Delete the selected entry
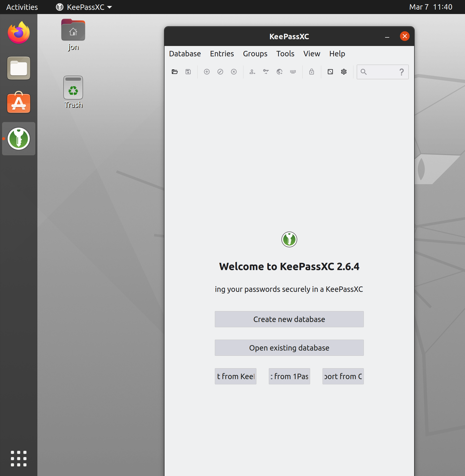This screenshot has width=465, height=476. click(234, 72)
